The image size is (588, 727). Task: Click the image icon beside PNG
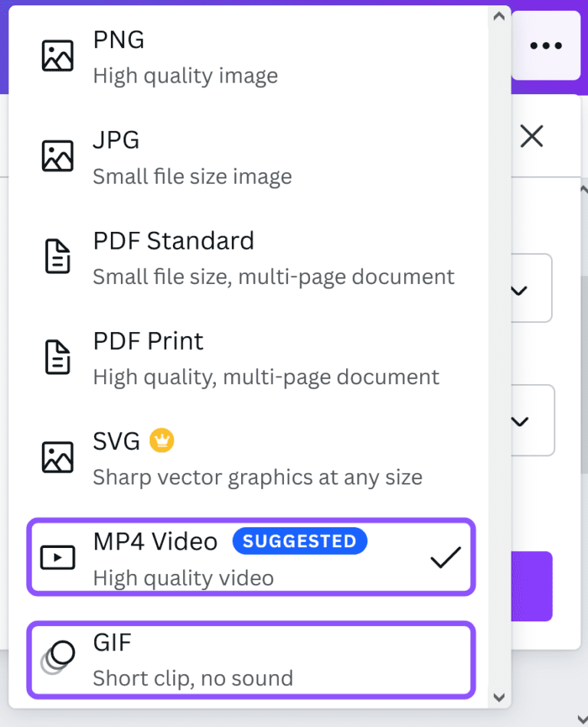[57, 55]
